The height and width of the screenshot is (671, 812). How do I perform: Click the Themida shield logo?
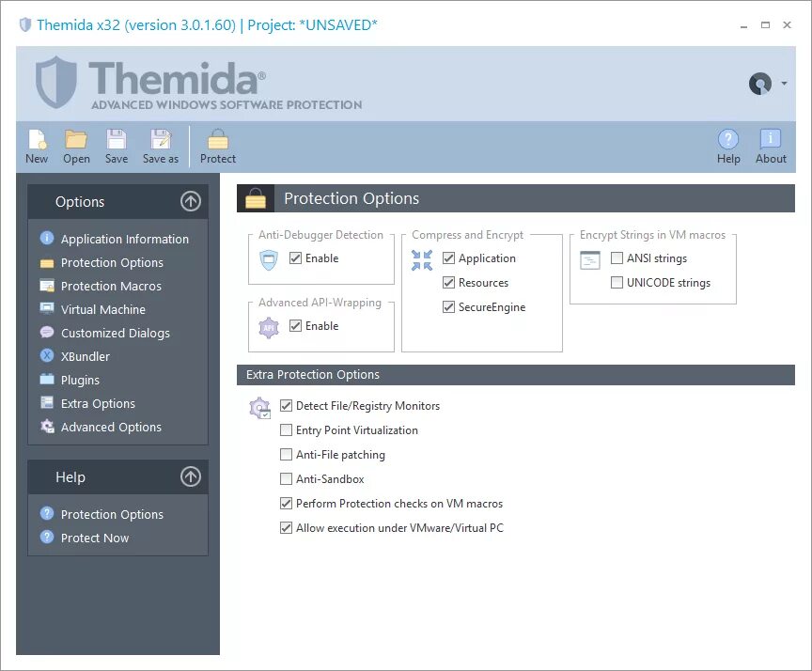point(56,83)
